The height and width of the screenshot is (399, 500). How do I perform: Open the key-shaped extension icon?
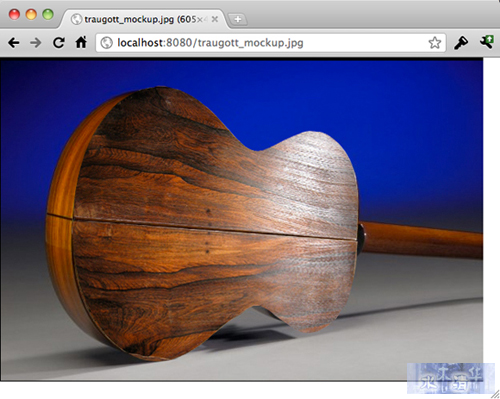coord(461,43)
